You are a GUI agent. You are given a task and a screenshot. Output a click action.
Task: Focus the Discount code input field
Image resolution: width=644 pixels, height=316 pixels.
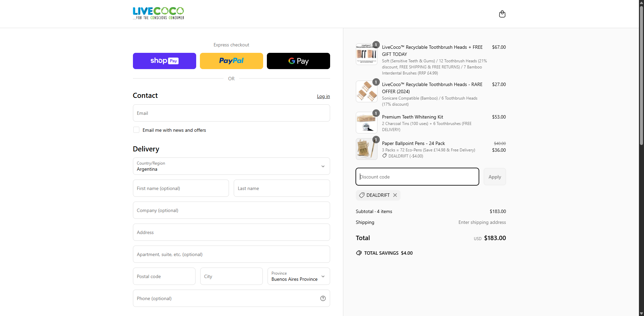[x=417, y=177]
